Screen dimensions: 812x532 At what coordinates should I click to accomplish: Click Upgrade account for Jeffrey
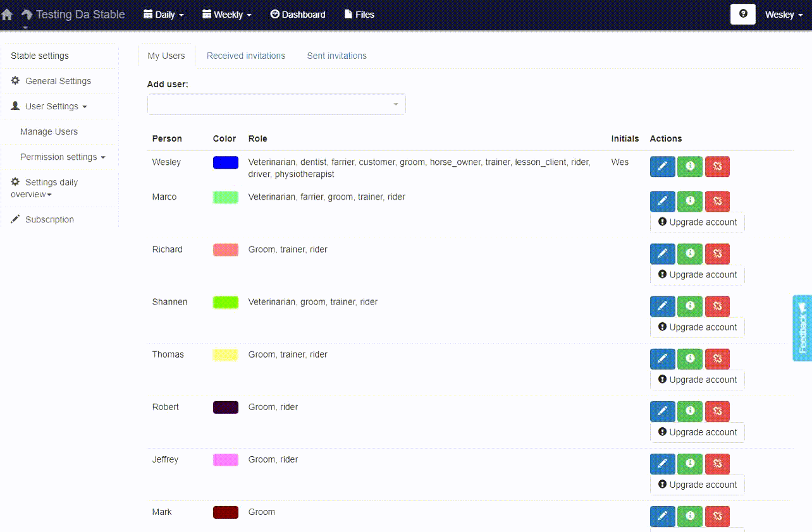[698, 485]
